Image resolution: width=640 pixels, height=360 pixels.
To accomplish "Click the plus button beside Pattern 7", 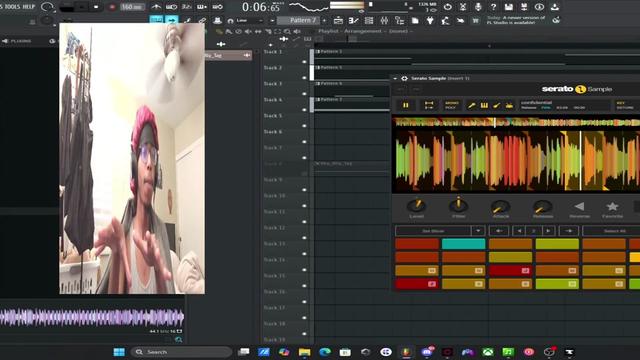I will pyautogui.click(x=324, y=20).
